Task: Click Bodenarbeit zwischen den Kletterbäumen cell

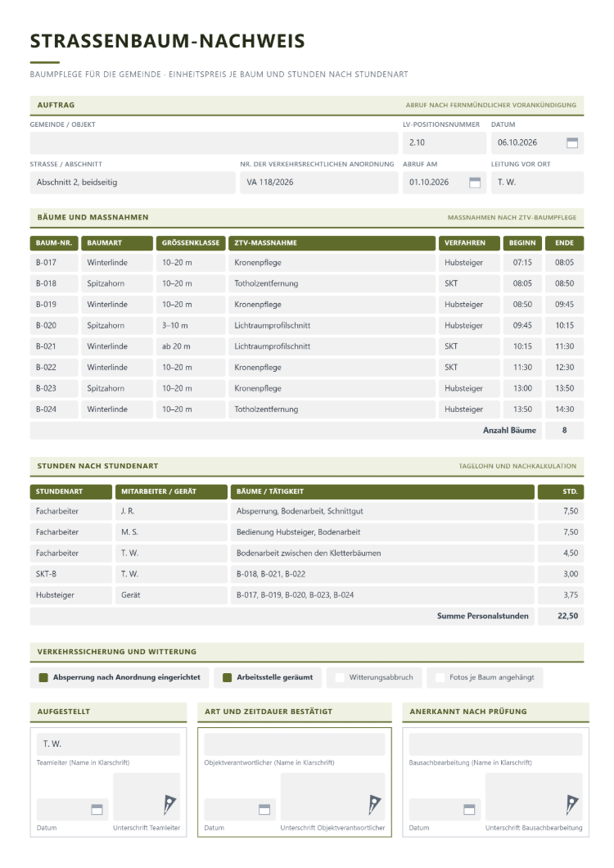Action: 382,554
